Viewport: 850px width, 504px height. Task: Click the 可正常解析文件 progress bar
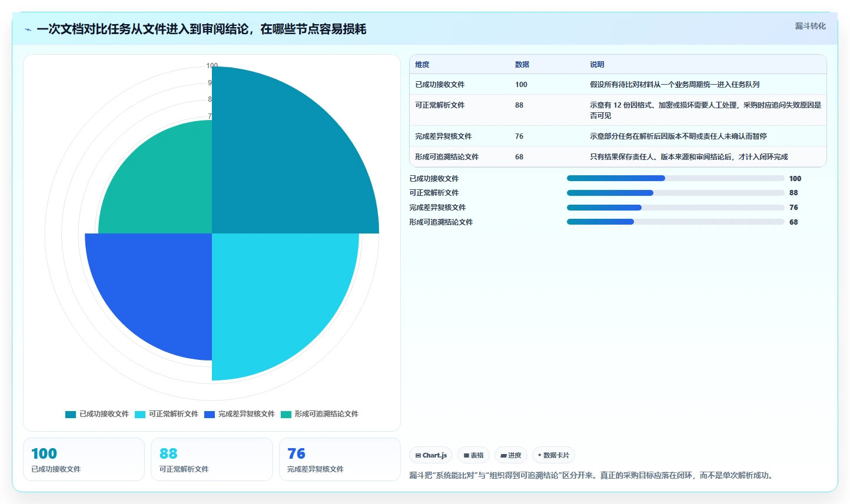[676, 193]
